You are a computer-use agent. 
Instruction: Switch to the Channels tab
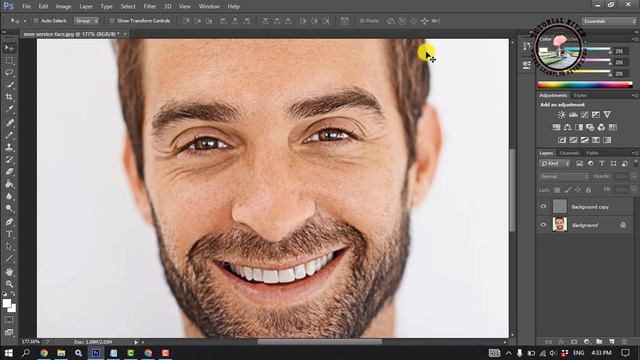[x=569, y=153]
